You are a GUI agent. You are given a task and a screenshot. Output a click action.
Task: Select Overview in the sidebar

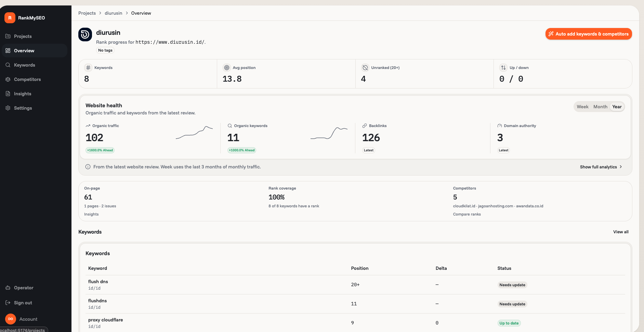34,51
